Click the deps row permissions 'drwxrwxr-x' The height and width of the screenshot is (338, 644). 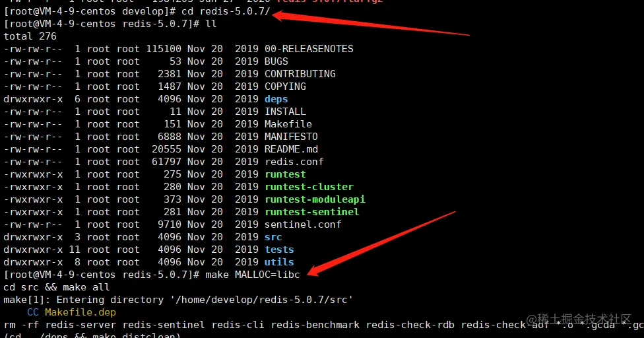coord(33,100)
